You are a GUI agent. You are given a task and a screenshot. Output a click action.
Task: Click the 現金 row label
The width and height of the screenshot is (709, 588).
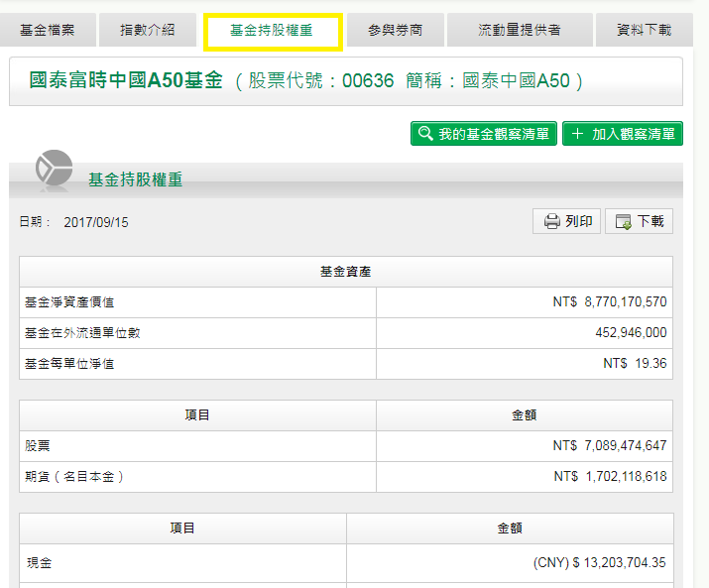click(x=40, y=563)
